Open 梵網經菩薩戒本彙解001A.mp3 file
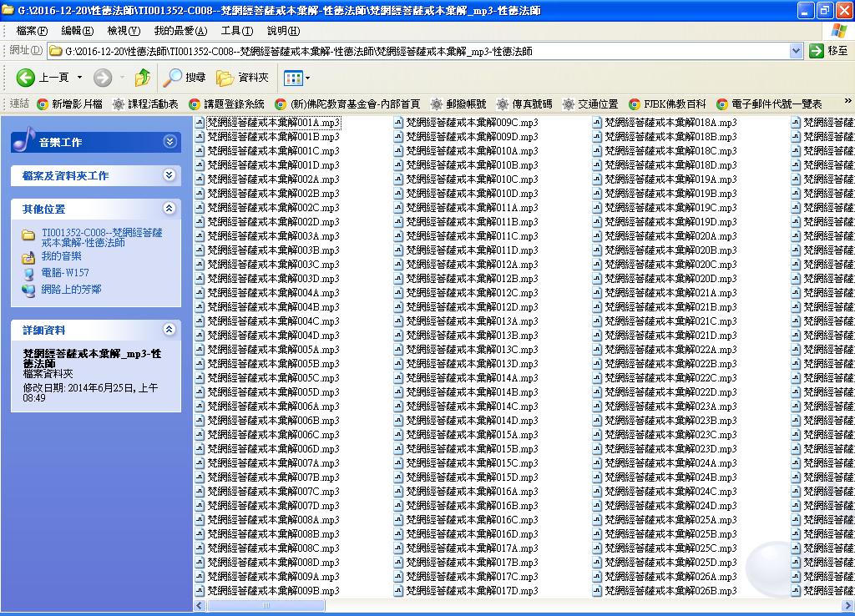Screen dimensions: 855x616 point(273,123)
